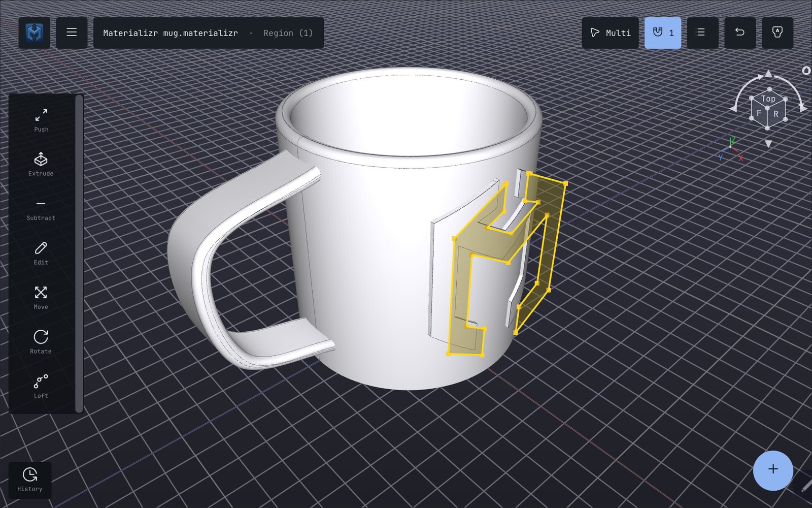
Task: Click the R face of view cube
Action: (776, 114)
